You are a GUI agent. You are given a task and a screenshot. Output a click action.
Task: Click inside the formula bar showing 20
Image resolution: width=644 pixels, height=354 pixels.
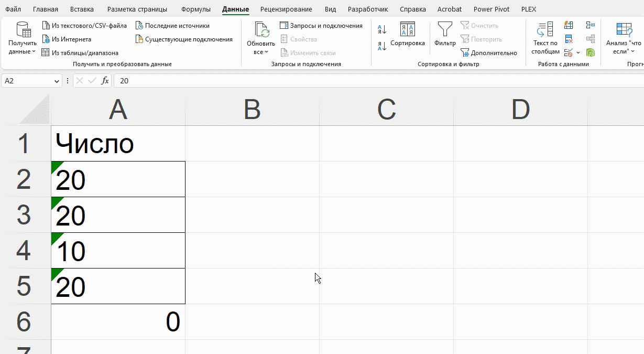pos(379,81)
